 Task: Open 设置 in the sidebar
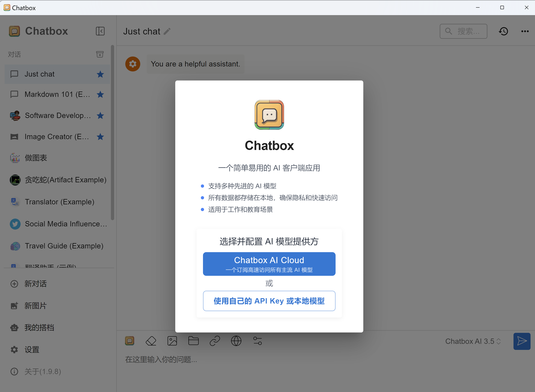[x=32, y=350]
